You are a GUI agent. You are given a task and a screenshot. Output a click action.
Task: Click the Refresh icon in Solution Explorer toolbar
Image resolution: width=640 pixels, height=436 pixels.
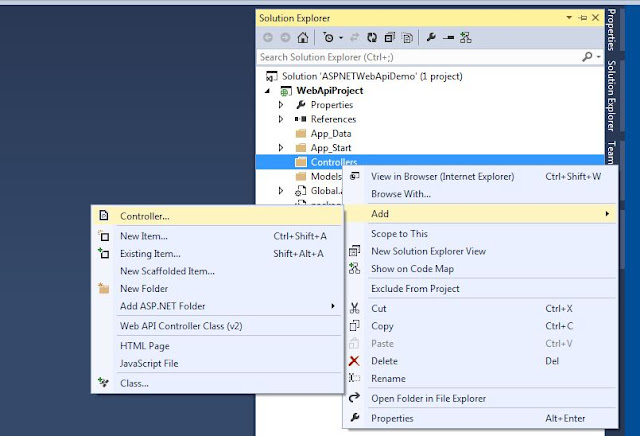tap(372, 38)
